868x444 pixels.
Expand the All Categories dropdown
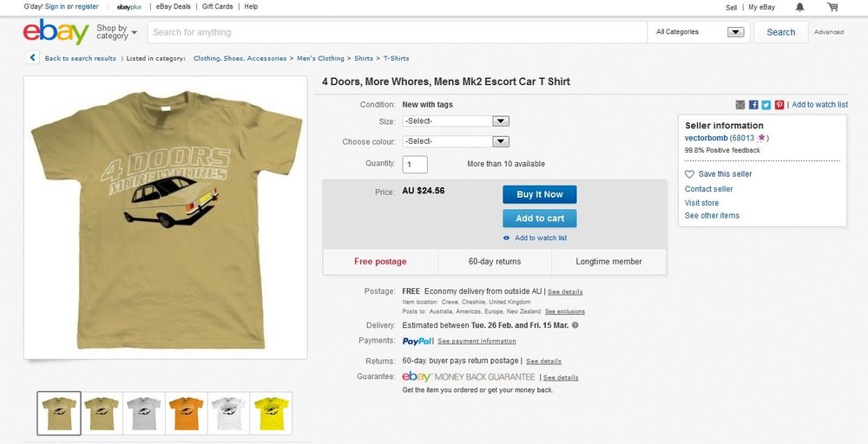[x=699, y=32]
